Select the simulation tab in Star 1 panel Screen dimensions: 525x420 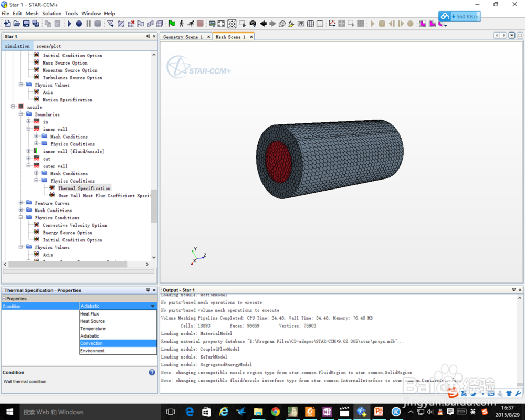(17, 46)
